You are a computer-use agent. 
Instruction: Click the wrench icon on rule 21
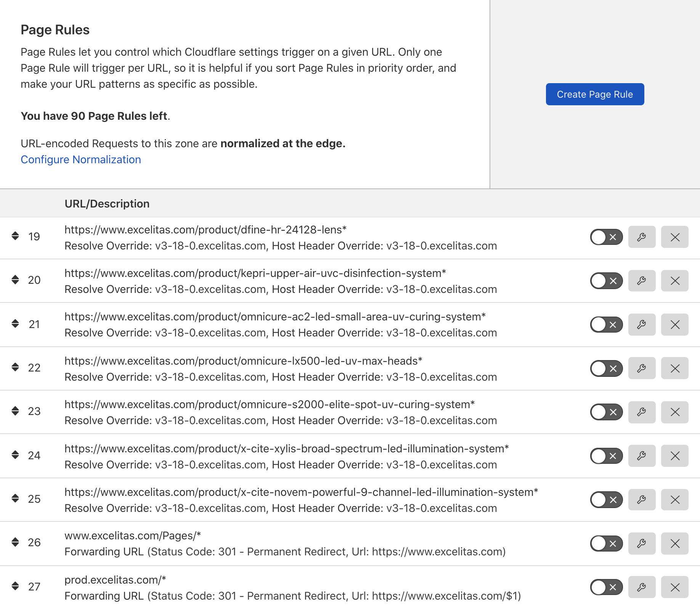[x=642, y=325]
